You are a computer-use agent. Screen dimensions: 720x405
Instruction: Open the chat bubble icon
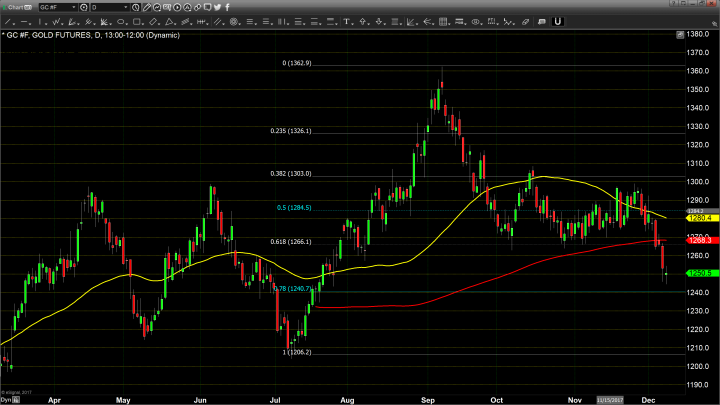pos(208,7)
